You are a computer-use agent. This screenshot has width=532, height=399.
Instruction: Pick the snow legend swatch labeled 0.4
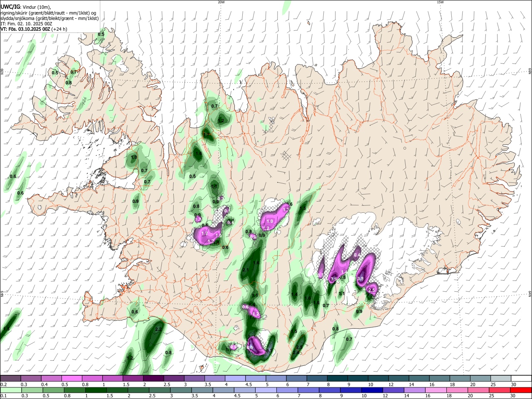[52, 378]
